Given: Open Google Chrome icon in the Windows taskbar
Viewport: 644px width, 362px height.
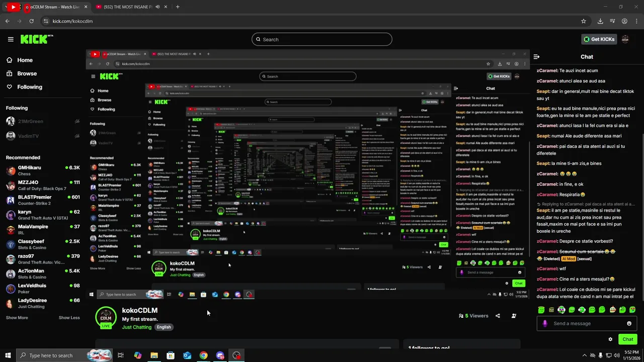Looking at the screenshot, I should click(x=203, y=355).
